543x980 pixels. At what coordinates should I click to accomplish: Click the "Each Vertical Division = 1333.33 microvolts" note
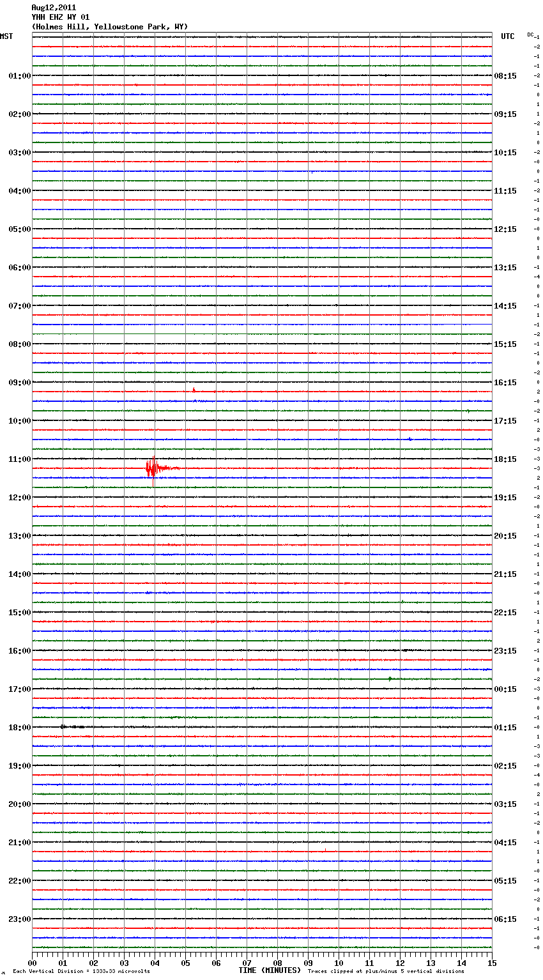click(x=81, y=971)
